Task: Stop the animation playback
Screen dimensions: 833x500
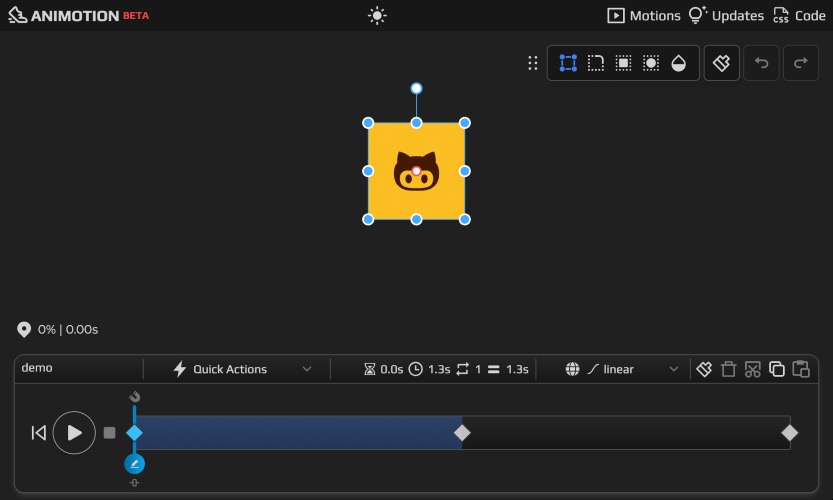Action: pyautogui.click(x=109, y=433)
